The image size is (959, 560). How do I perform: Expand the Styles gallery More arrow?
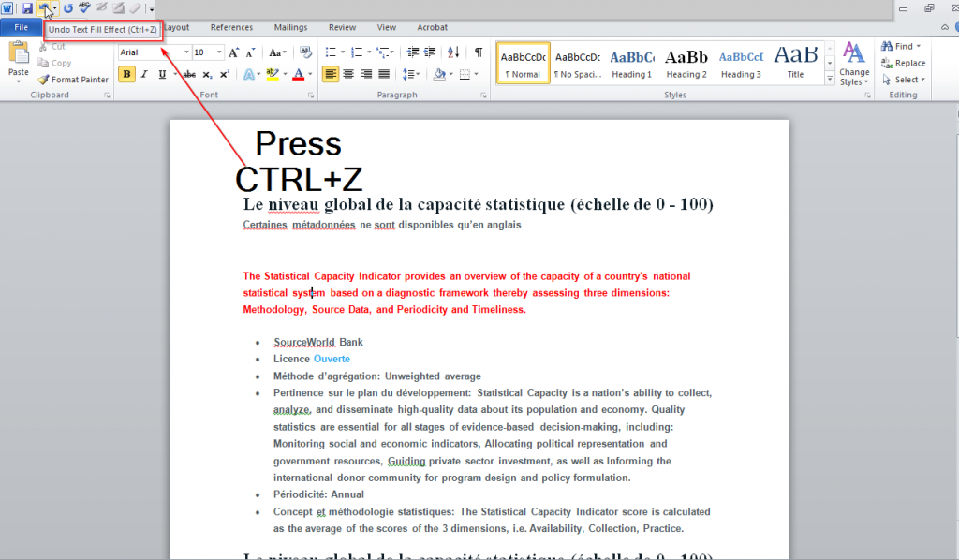coord(830,79)
